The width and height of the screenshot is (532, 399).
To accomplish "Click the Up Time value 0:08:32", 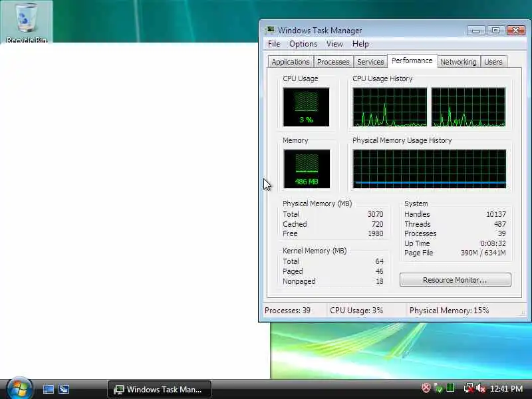I will click(x=493, y=243).
